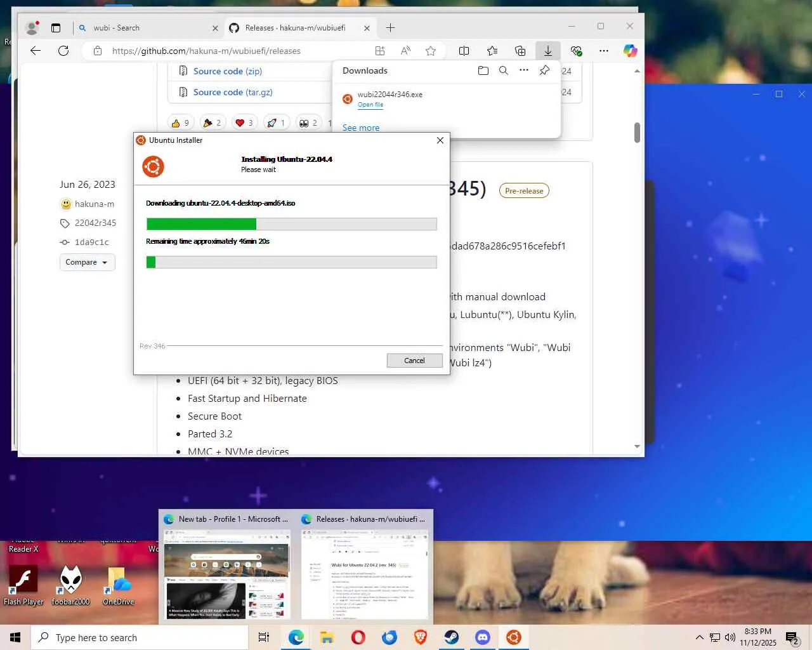Launch Brave browser from taskbar

coord(420,637)
